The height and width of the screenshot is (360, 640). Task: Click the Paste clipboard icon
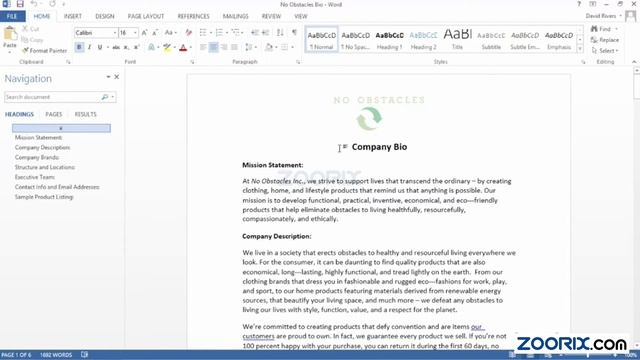[10, 33]
